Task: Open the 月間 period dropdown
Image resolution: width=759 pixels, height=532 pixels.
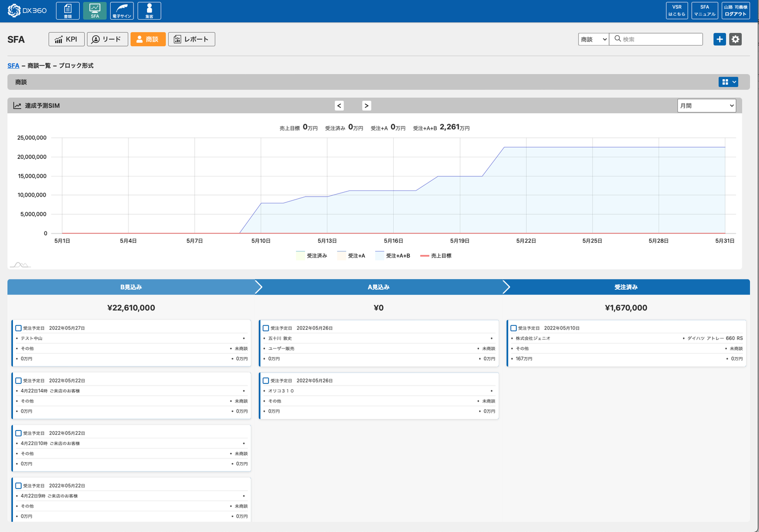Action: pyautogui.click(x=706, y=106)
